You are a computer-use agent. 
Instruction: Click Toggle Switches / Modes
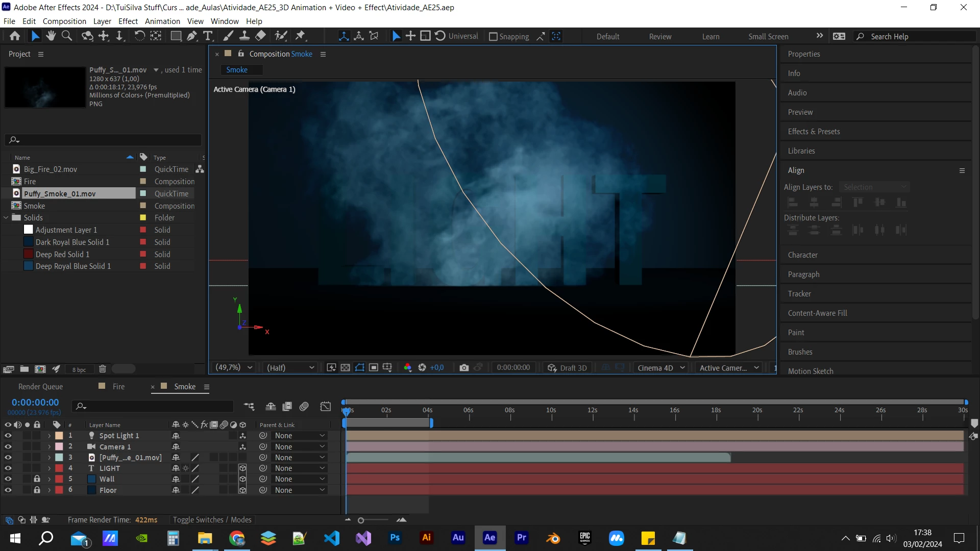tap(212, 520)
